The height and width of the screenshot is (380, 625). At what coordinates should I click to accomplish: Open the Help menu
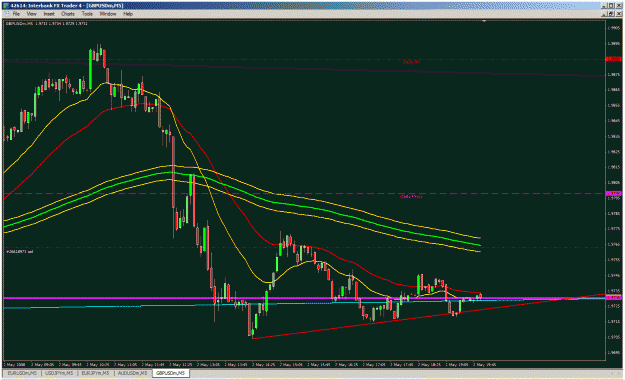click(128, 14)
